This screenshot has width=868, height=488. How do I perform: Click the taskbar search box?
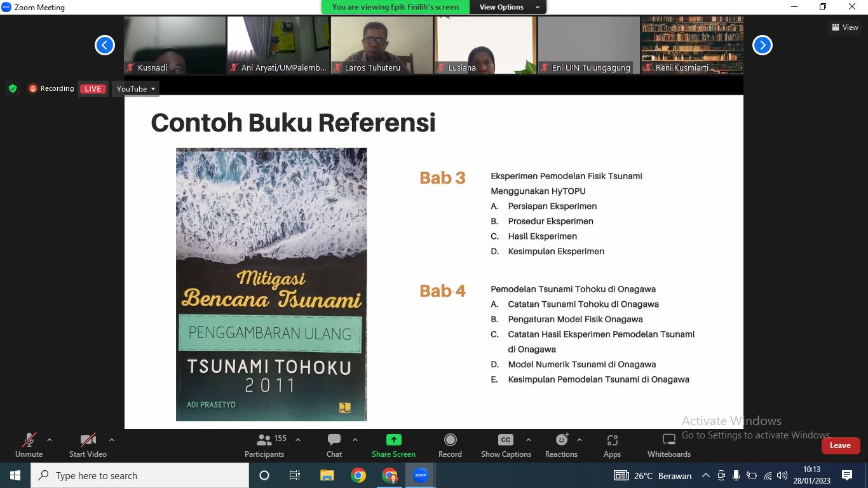139,475
